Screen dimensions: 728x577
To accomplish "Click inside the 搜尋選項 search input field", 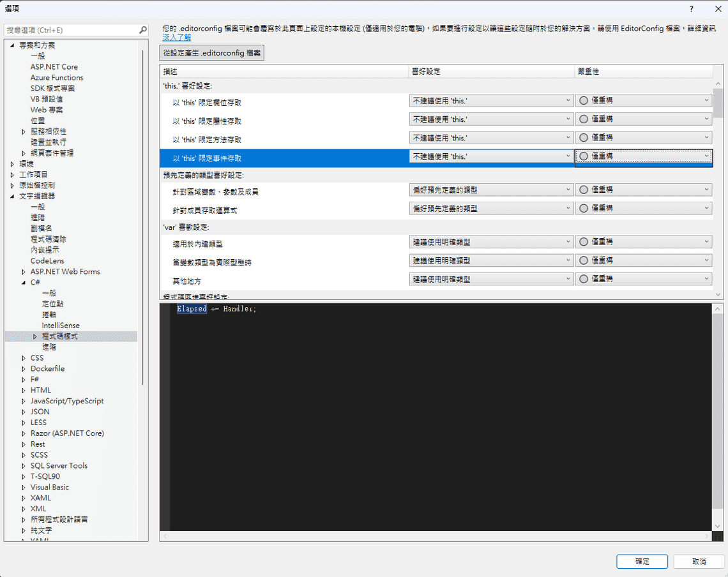I will click(70, 29).
